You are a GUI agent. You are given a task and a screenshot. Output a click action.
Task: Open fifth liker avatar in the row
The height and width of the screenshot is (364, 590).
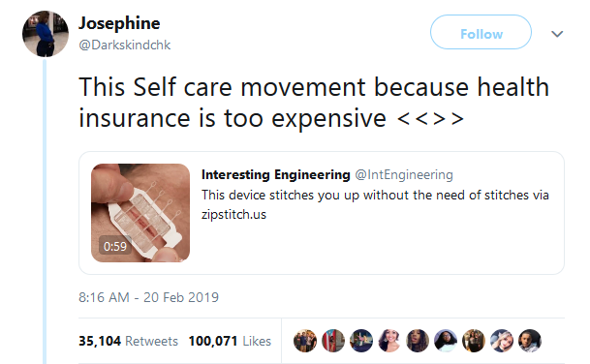(418, 341)
